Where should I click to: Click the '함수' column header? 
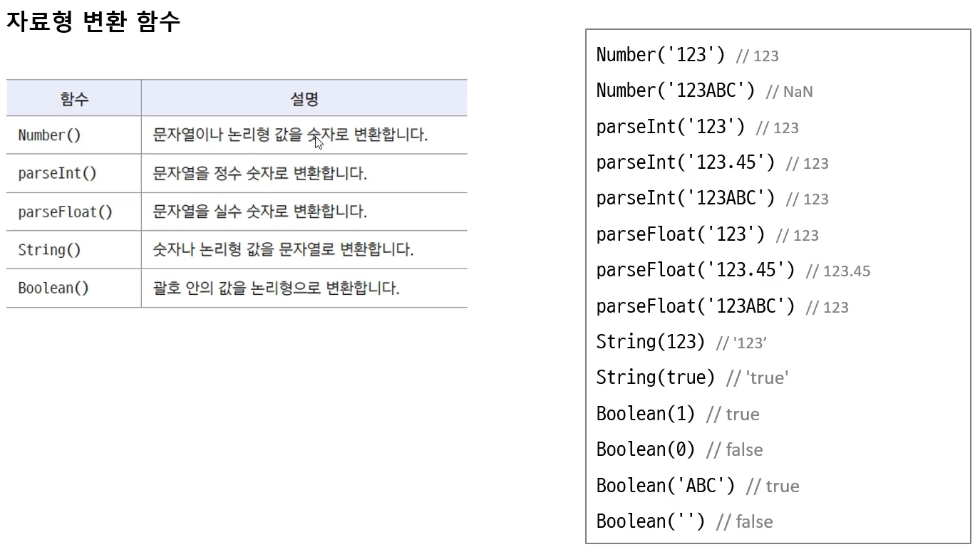74,98
